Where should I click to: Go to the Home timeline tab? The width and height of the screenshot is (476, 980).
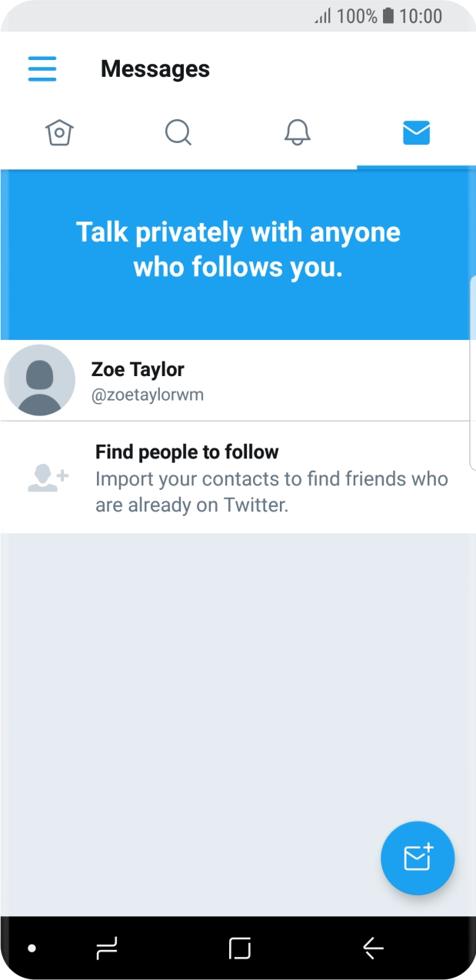click(59, 133)
